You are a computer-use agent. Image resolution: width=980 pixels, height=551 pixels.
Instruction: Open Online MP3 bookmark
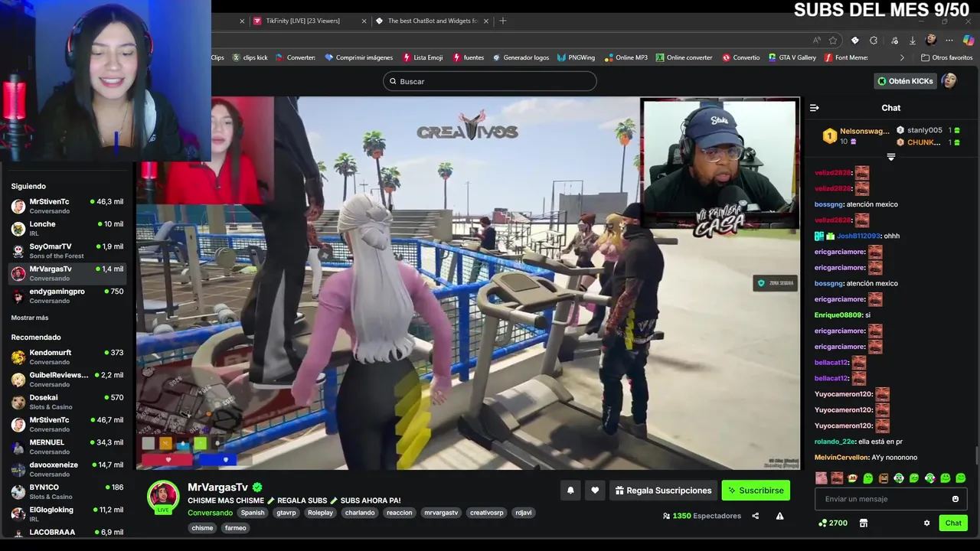626,57
